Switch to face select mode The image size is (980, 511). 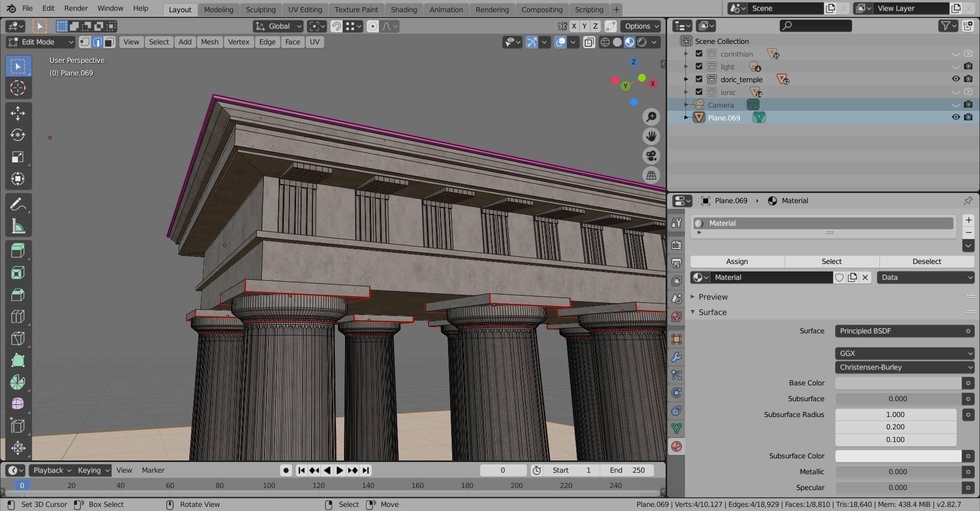109,42
